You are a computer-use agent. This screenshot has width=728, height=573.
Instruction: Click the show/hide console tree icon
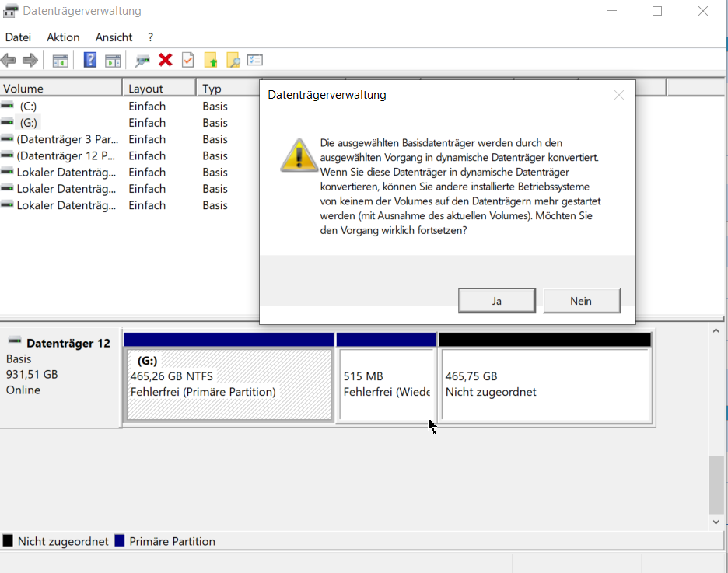pos(60,60)
